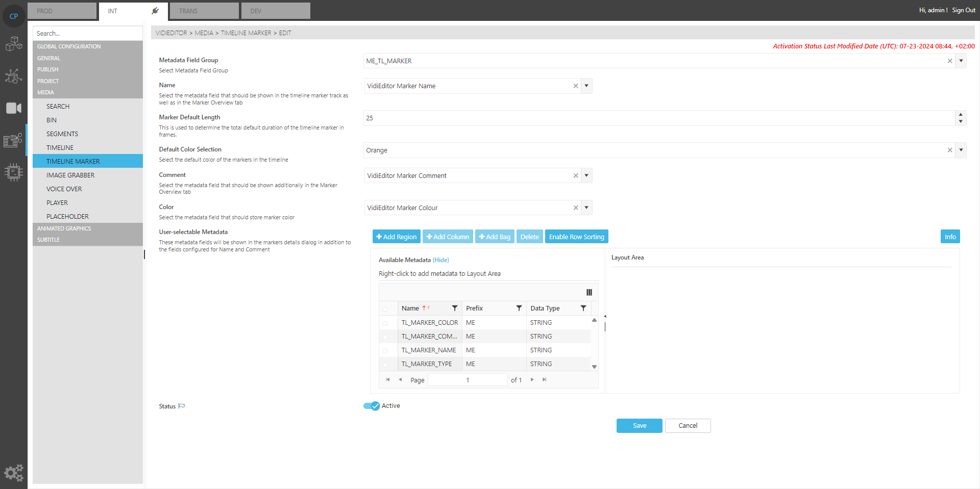This screenshot has height=489, width=980.
Task: Open IMAGE GRABBER in the side menu
Action: (x=70, y=175)
